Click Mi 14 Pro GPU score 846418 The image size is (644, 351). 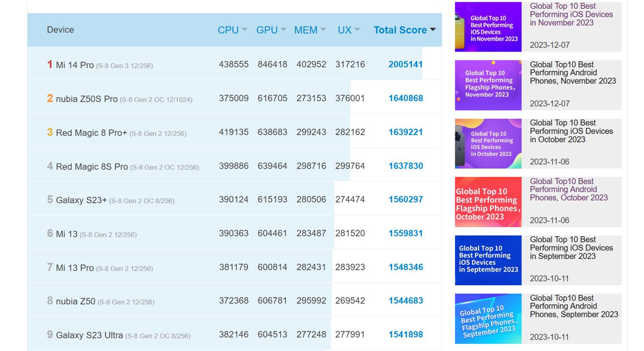point(272,64)
